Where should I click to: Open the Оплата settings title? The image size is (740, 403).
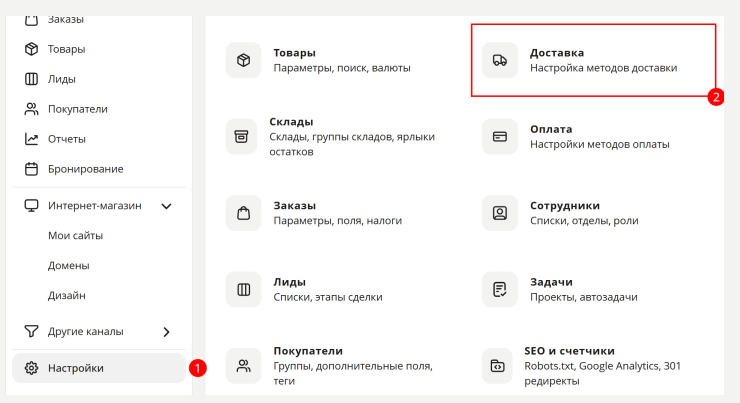551,129
